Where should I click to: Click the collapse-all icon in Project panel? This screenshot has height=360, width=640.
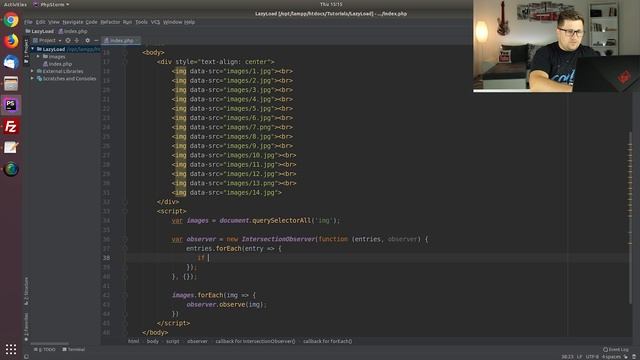click(x=77, y=40)
